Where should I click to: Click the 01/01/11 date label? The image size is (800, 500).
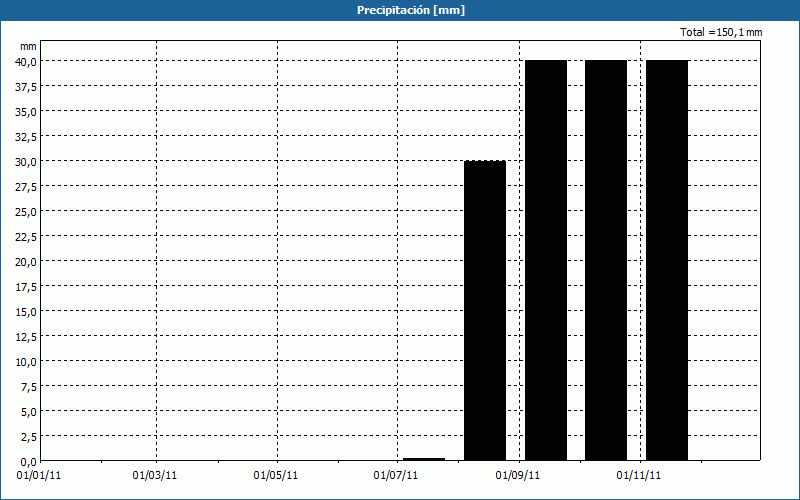pyautogui.click(x=39, y=476)
